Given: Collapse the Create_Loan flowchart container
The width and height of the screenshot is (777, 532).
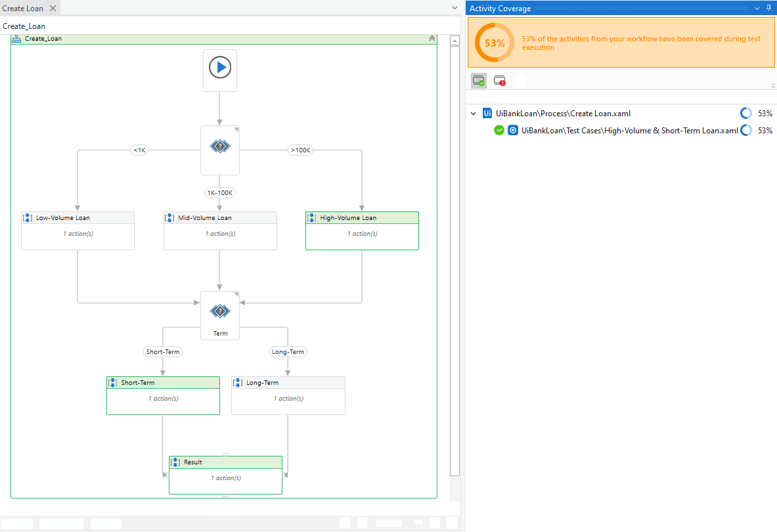Looking at the screenshot, I should click(432, 39).
